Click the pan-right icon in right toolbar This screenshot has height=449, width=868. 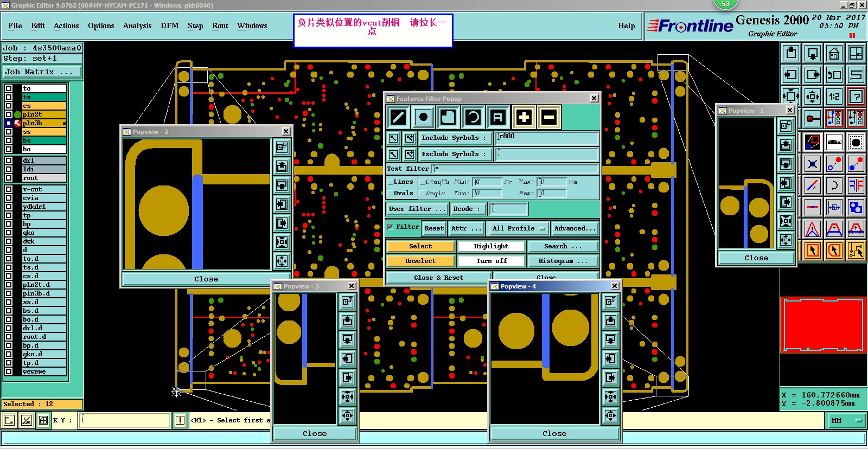point(813,75)
